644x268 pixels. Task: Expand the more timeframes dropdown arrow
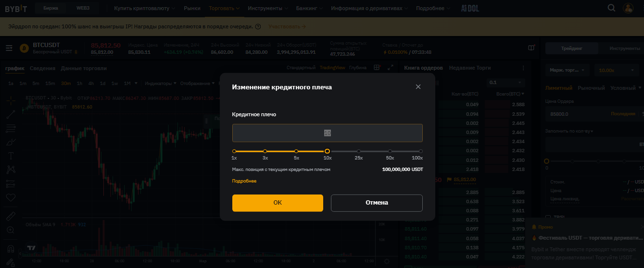[x=136, y=84]
